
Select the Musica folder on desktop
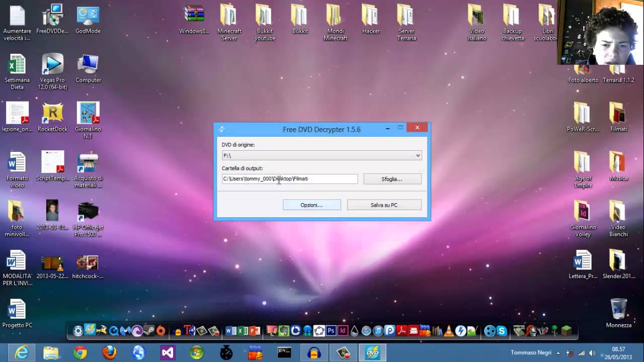pos(618,166)
